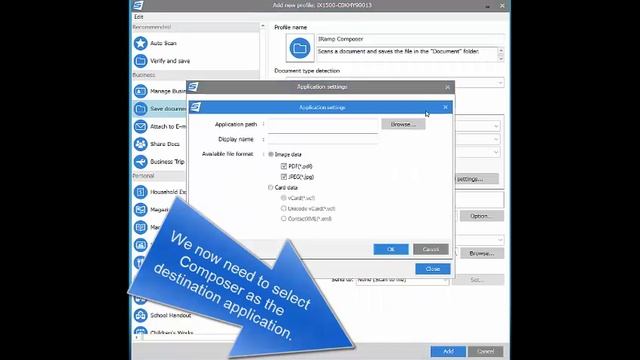The image size is (640, 360).
Task: Toggle the PDF(*.pdf) checkbox
Action: 284,166
